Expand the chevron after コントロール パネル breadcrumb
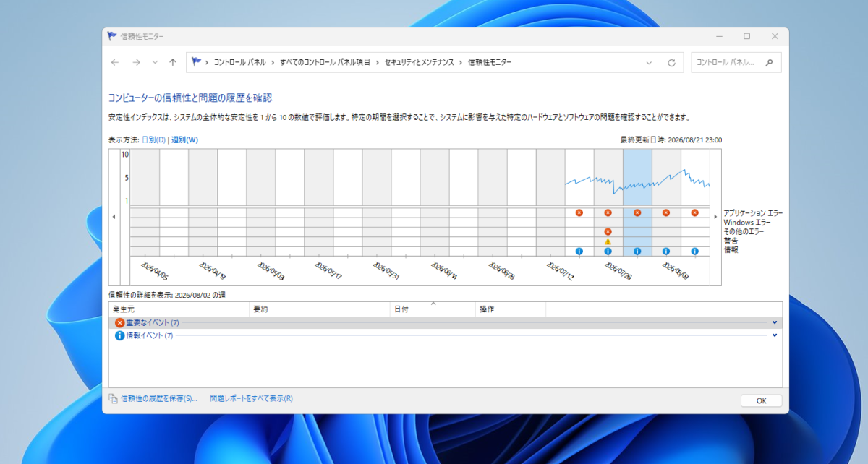The height and width of the screenshot is (464, 868). [273, 63]
